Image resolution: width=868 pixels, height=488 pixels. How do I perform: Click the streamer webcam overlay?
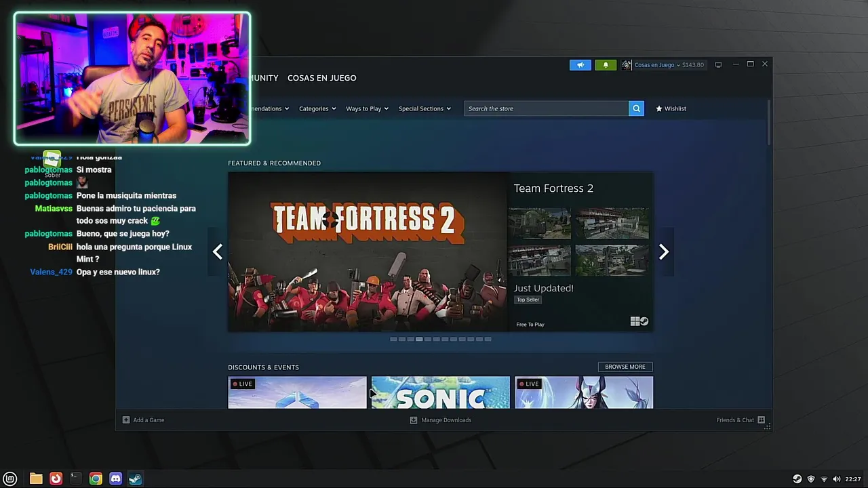pyautogui.click(x=132, y=78)
